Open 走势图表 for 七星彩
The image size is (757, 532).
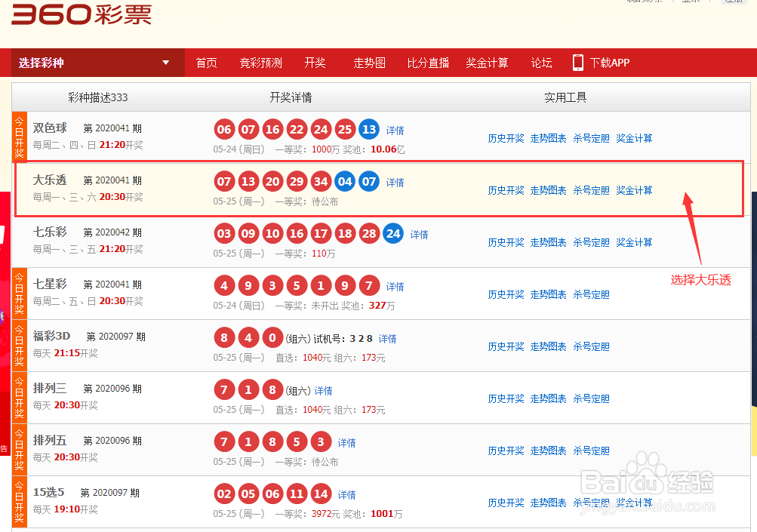tap(549, 294)
